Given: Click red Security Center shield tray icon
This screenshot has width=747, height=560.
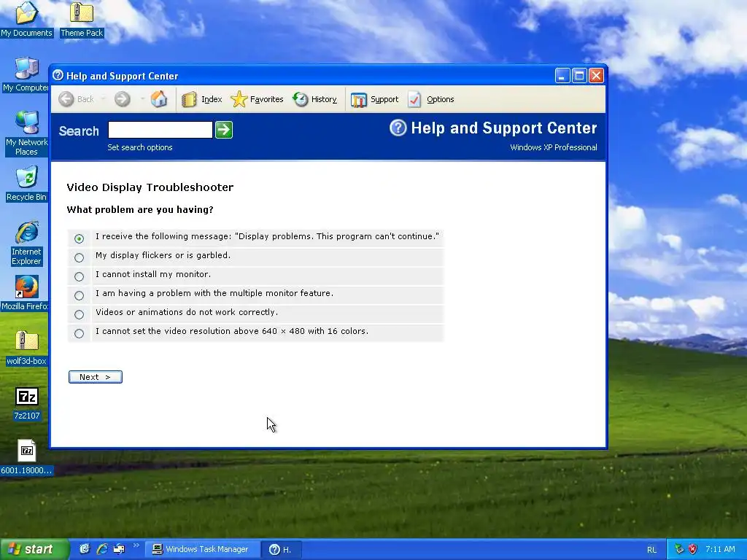Looking at the screenshot, I should (693, 549).
